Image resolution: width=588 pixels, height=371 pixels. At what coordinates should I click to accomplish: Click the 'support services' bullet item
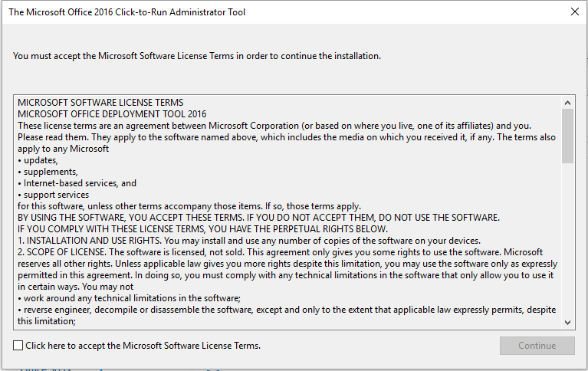point(53,195)
